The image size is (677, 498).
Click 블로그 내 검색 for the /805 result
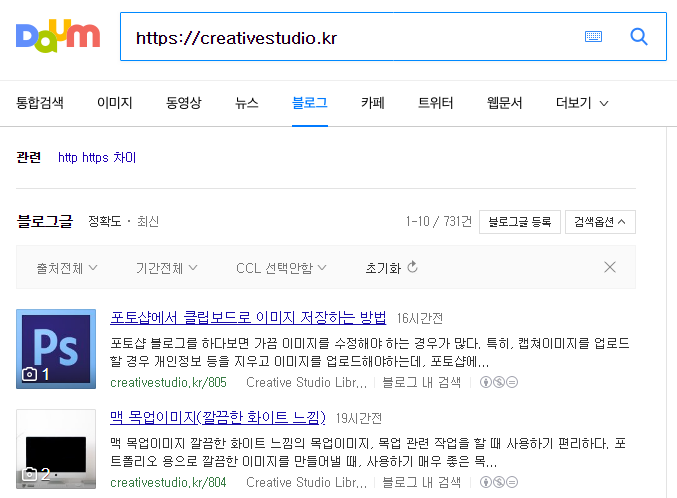421,382
